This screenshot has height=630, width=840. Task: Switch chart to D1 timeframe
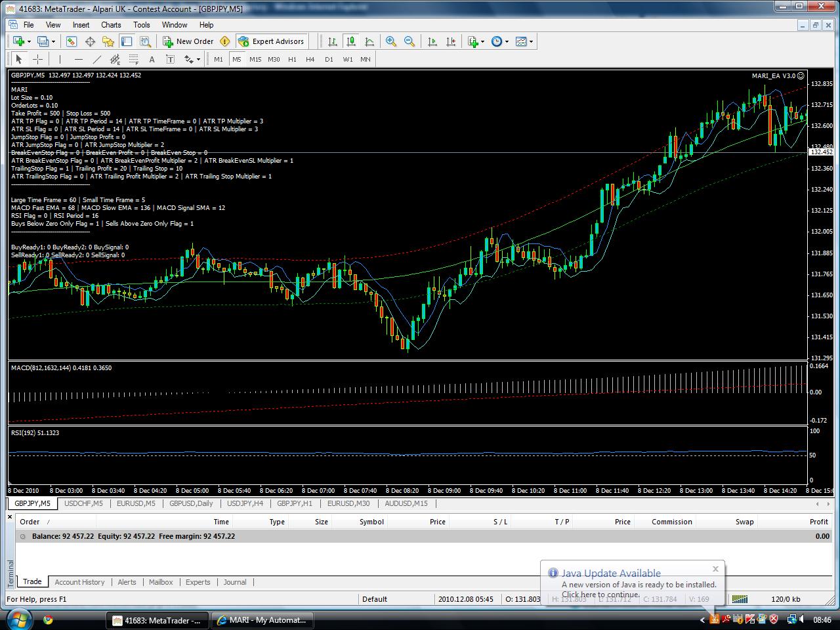tap(329, 59)
